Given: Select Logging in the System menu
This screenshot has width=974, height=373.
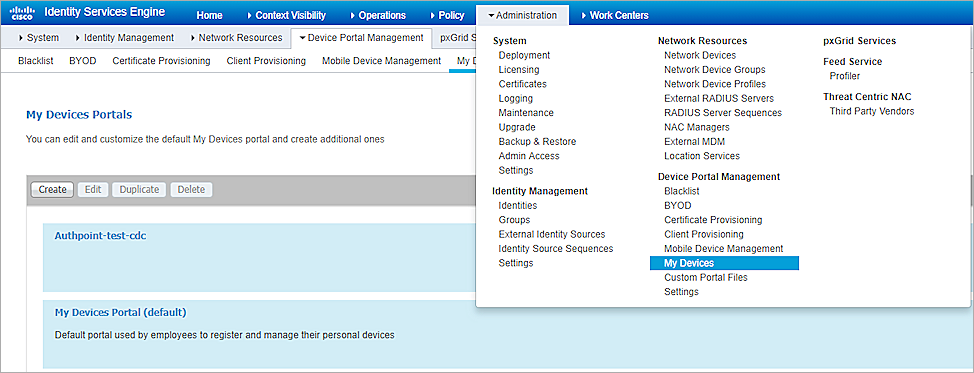Looking at the screenshot, I should click(516, 98).
